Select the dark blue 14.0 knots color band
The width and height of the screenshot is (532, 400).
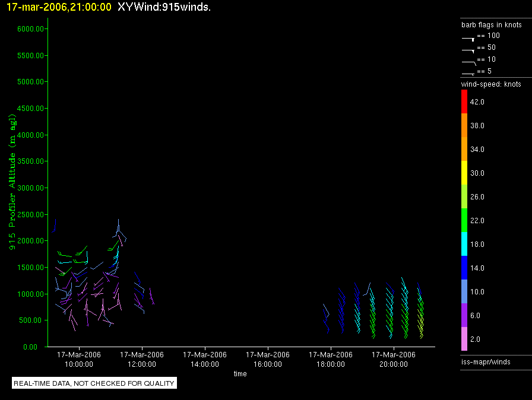click(x=464, y=268)
